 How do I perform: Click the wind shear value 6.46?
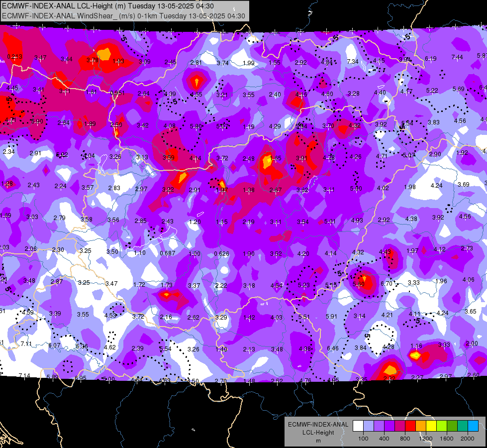(333, 348)
